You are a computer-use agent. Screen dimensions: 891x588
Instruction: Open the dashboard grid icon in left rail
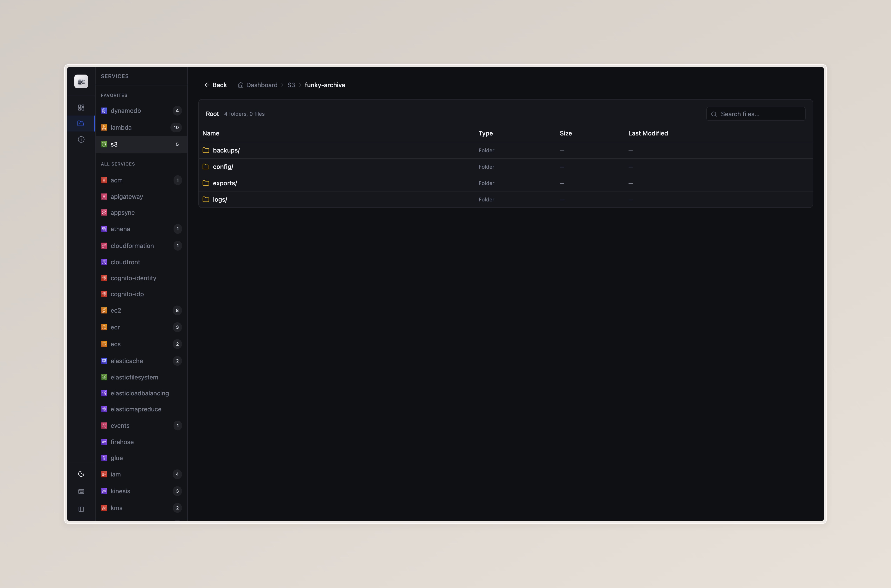(x=81, y=108)
